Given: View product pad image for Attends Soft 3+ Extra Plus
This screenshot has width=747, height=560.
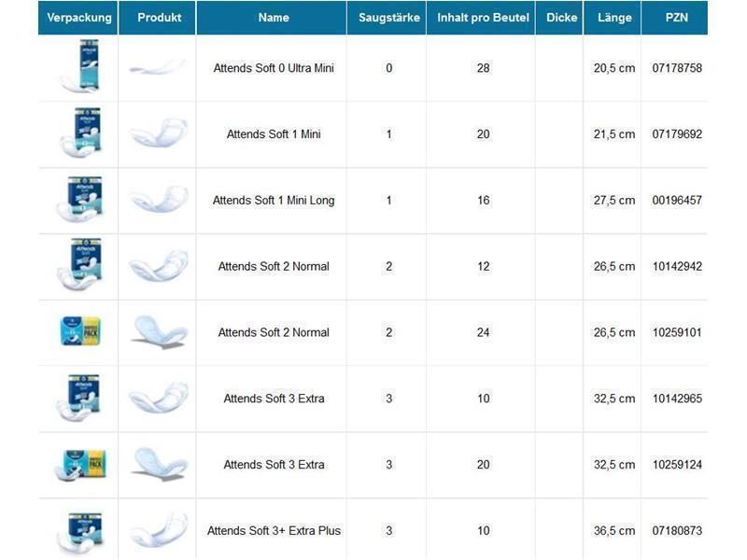Looking at the screenshot, I should pos(159,532).
